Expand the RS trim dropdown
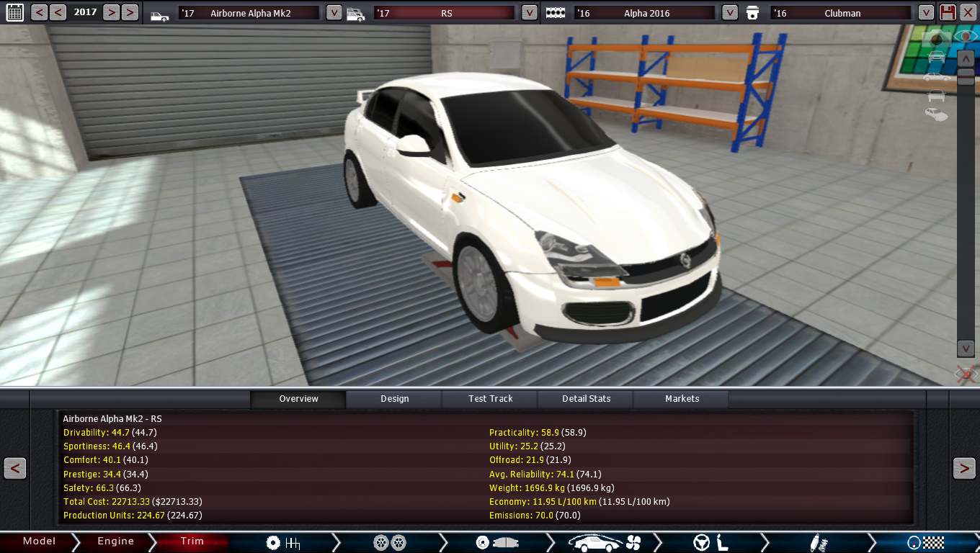Image resolution: width=980 pixels, height=553 pixels. click(x=529, y=12)
